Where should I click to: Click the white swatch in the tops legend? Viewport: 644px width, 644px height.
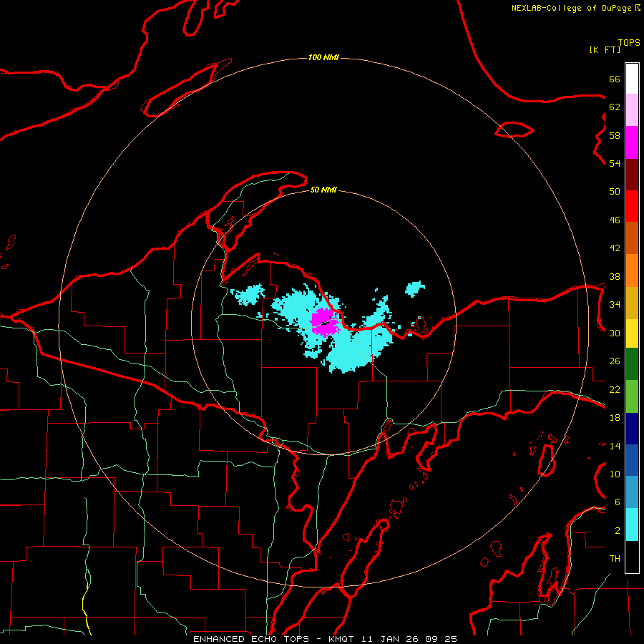point(632,79)
